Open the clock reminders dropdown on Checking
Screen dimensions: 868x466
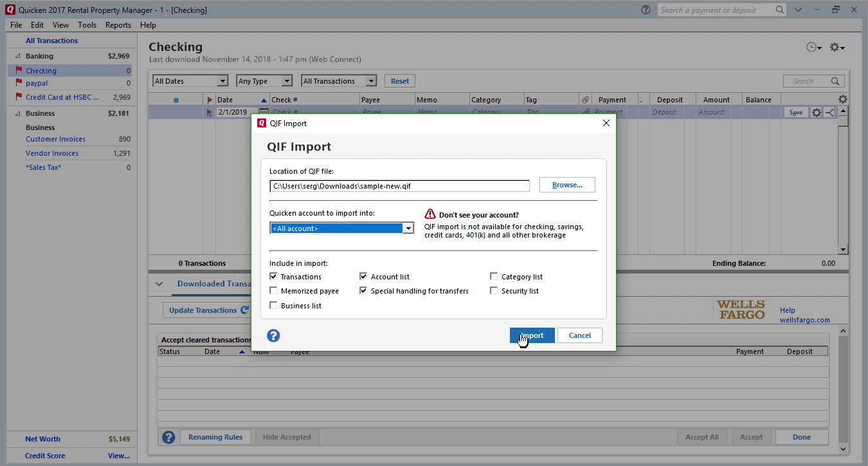pyautogui.click(x=814, y=48)
